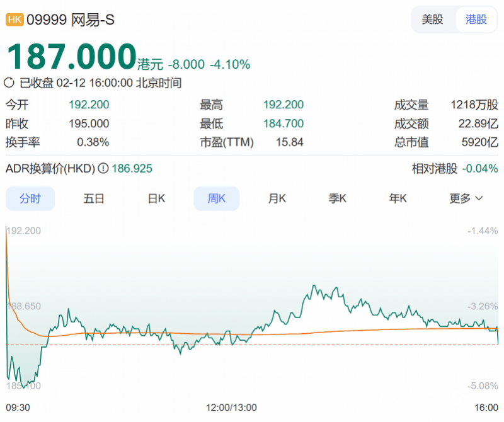The height and width of the screenshot is (422, 504).
Task: Show the 季K chart tab
Action: click(x=338, y=198)
